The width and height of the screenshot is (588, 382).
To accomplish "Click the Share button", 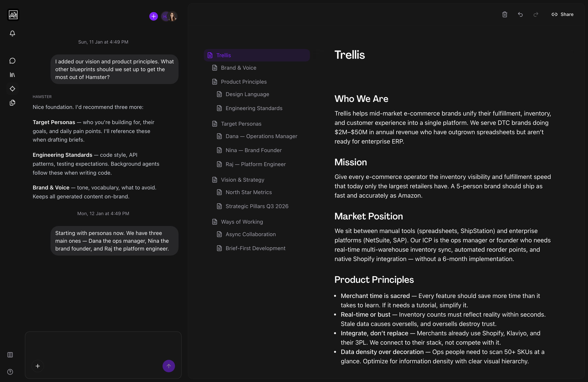I will pos(563,14).
